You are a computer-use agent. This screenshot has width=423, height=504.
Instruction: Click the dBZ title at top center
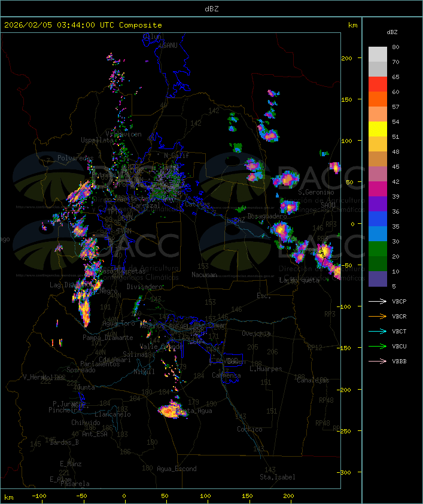point(212,9)
